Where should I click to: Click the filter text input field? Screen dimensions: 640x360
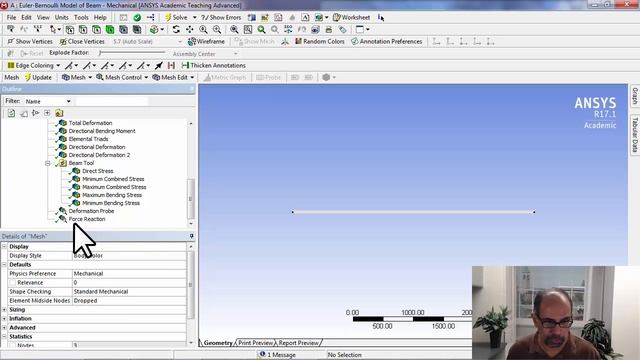(x=111, y=101)
